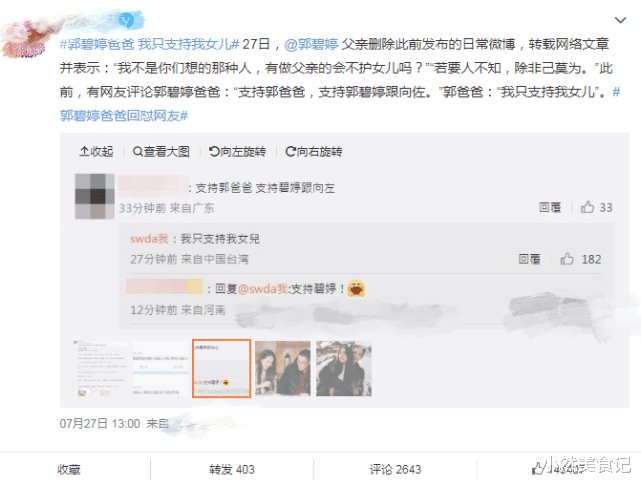Rotate the image right with 向右旋转
641x486 pixels.
(x=314, y=152)
